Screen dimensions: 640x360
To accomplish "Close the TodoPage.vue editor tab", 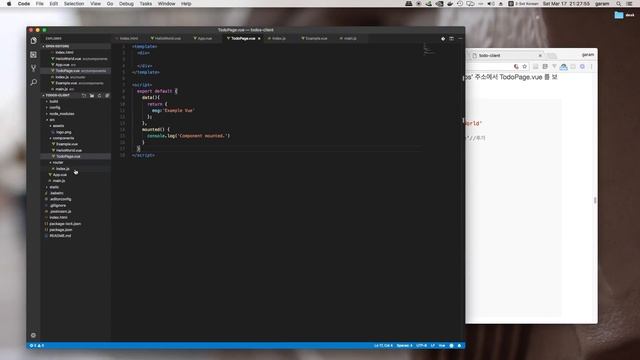I will 259,39.
